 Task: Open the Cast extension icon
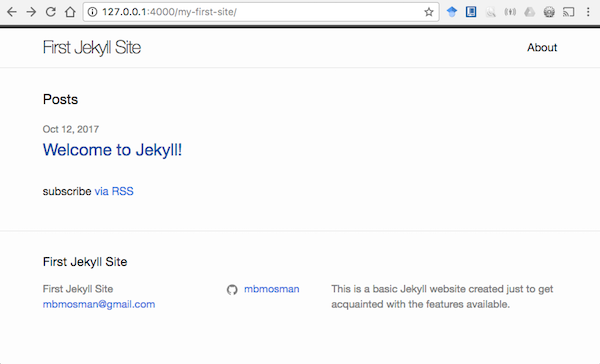pos(569,12)
